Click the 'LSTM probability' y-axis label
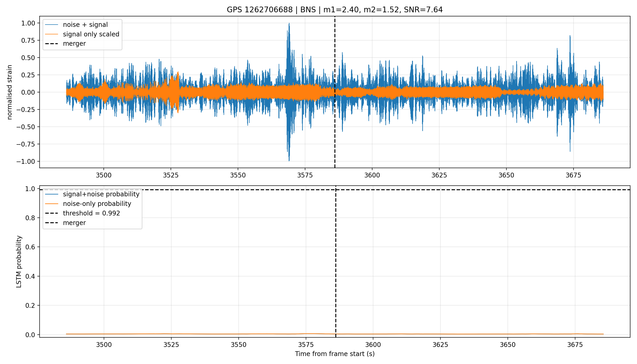This screenshot has height=364, width=637. point(19,261)
